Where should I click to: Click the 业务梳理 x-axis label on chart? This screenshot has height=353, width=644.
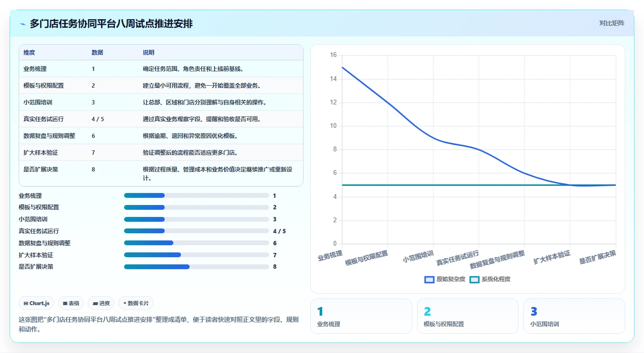point(330,255)
